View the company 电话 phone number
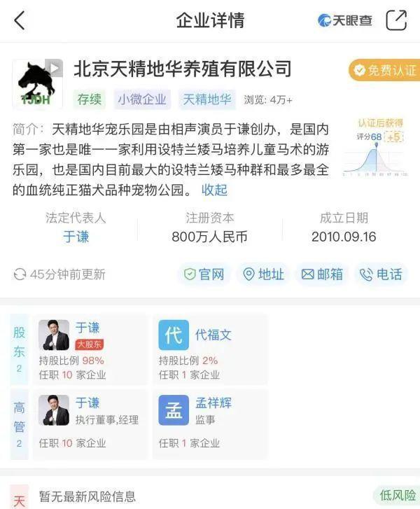Viewport: 420px width, 509px height. click(381, 274)
